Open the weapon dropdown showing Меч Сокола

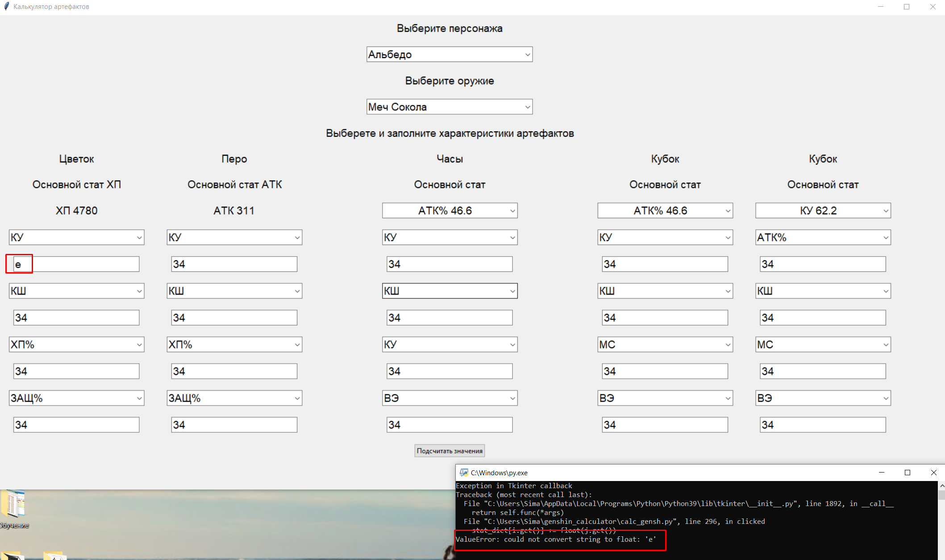tap(449, 106)
